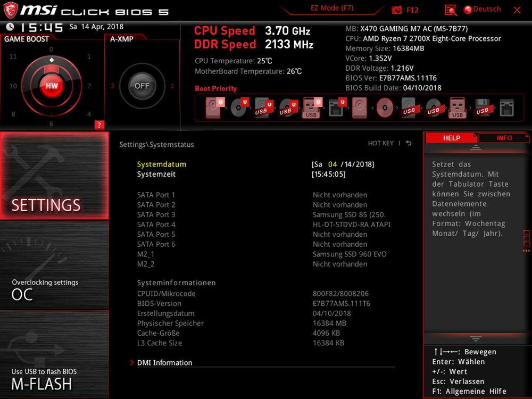The width and height of the screenshot is (532, 399).
Task: Select the UEFI CD/DVD boot device icon
Action: 239,107
